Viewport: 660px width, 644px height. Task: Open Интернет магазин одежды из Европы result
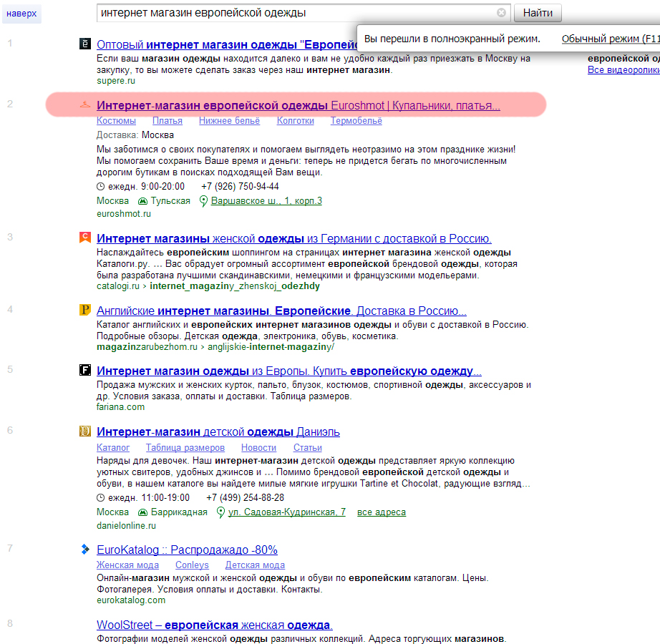(289, 371)
